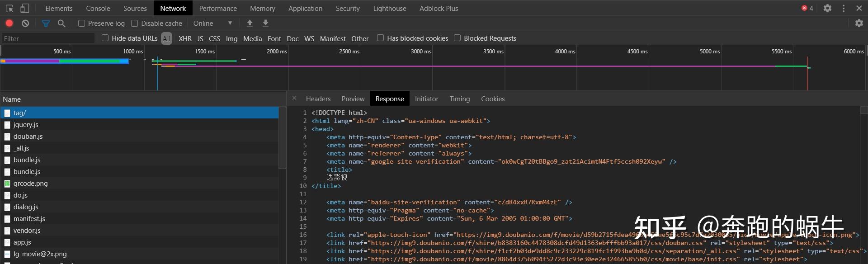Click the export HAR download icon
The height and width of the screenshot is (264, 868).
coord(265,23)
